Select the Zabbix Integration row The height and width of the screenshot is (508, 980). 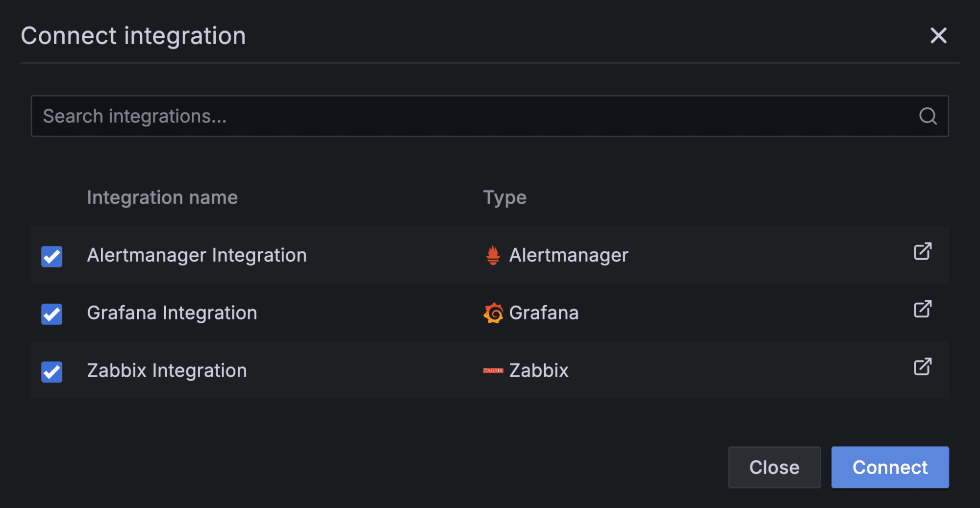click(x=167, y=370)
